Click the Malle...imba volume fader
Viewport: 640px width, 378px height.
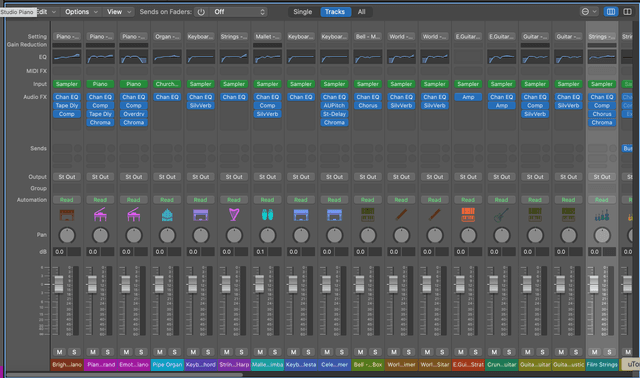(260, 284)
